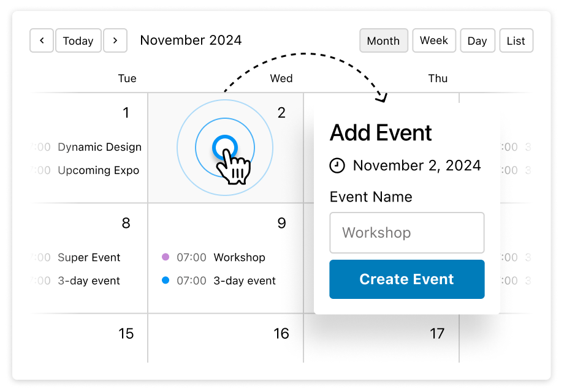This screenshot has width=564, height=392.
Task: Switch to Week view
Action: 434,40
